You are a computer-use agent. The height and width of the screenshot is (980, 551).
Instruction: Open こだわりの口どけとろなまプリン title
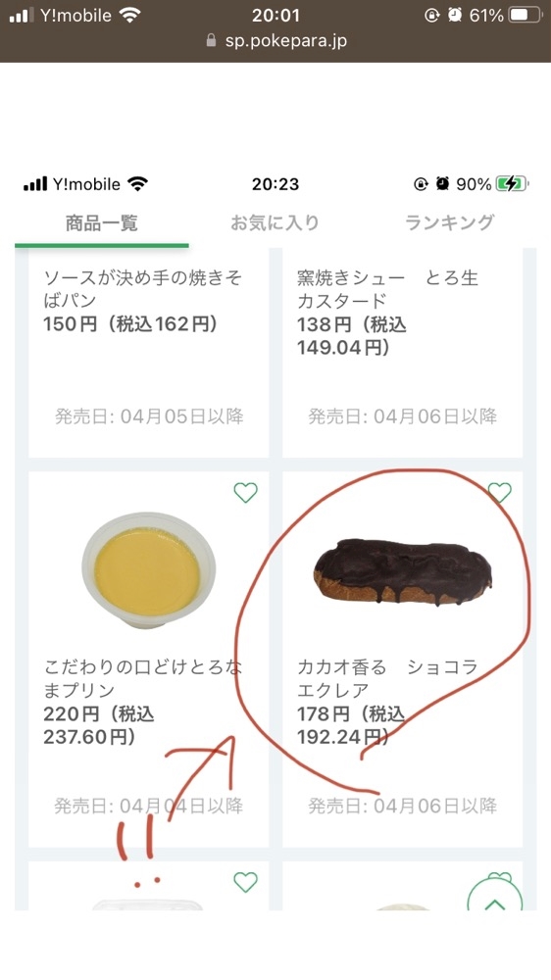pos(142,679)
